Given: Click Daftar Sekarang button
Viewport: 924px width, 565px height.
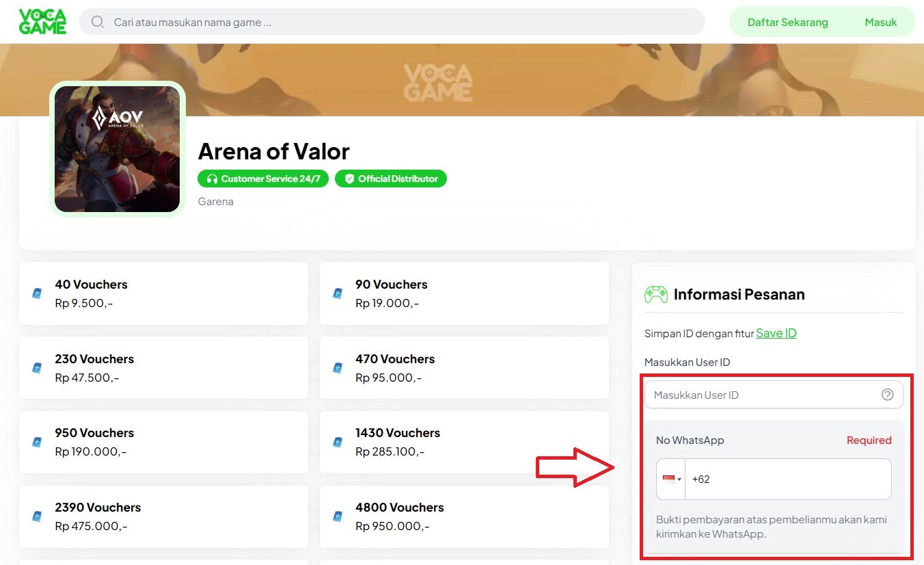Looking at the screenshot, I should tap(787, 22).
